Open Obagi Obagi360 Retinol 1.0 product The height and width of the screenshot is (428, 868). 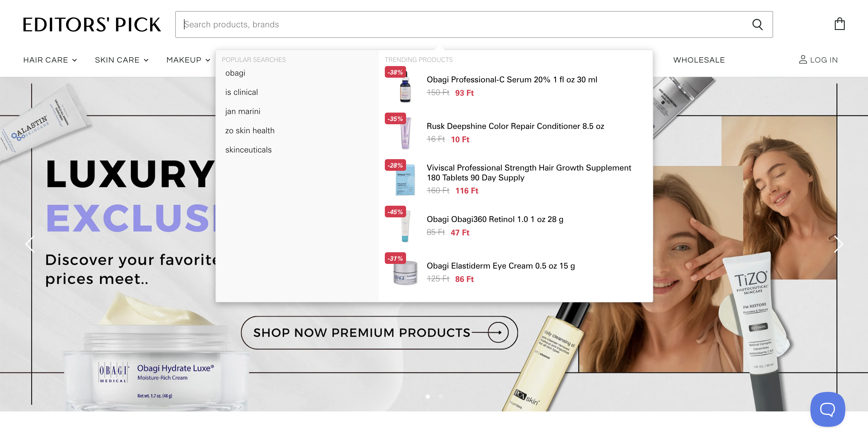495,219
